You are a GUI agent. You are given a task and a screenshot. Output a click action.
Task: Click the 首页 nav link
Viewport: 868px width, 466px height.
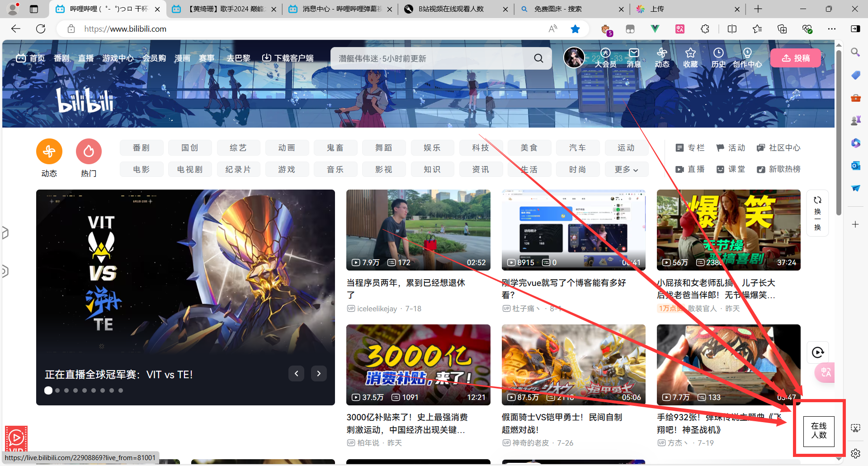(30, 58)
